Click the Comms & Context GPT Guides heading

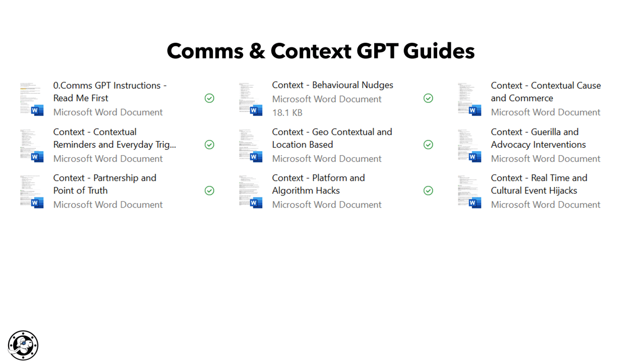pyautogui.click(x=321, y=51)
